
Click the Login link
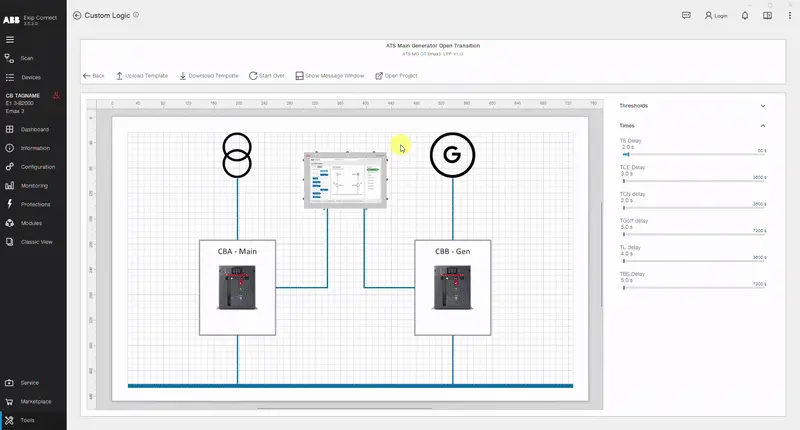coord(715,16)
